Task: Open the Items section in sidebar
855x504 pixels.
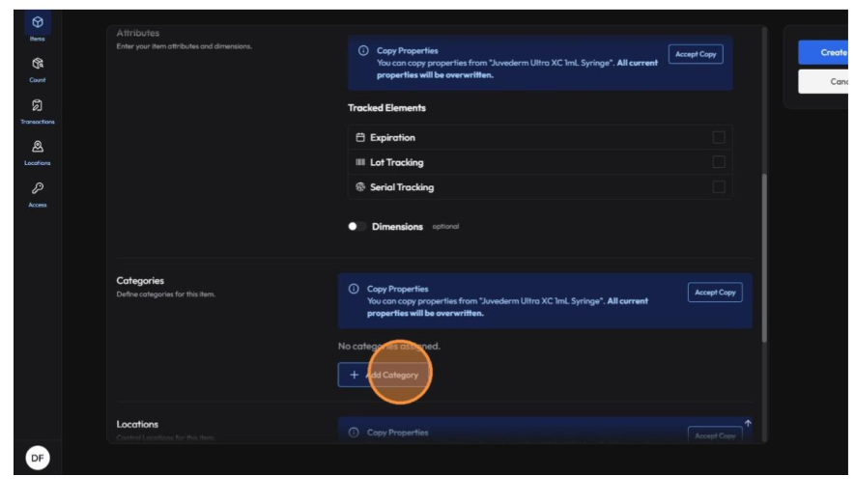Action: (x=37, y=27)
